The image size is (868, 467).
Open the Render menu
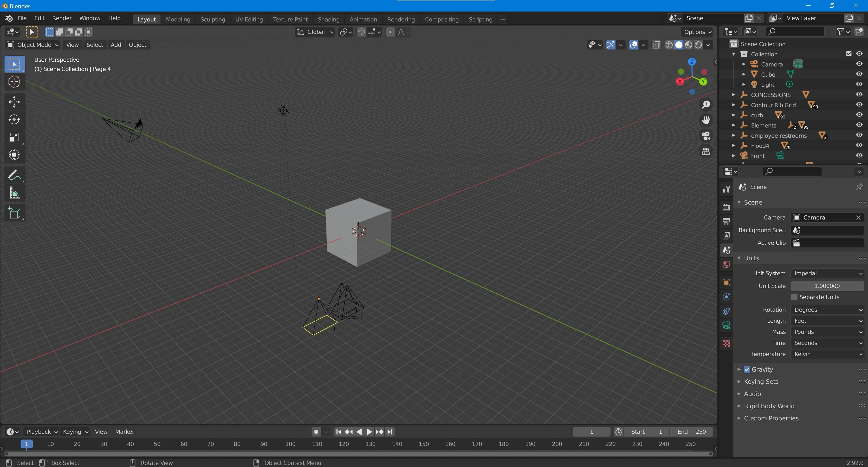62,18
